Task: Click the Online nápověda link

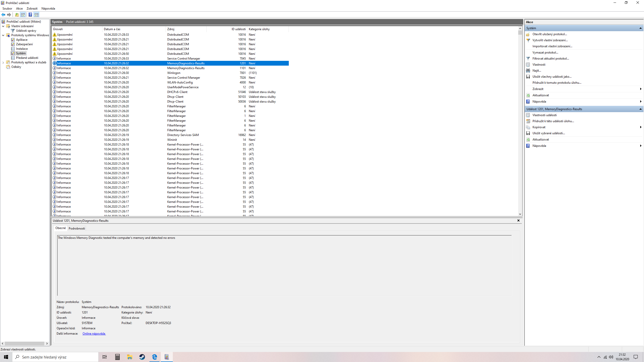Action: tap(94, 334)
